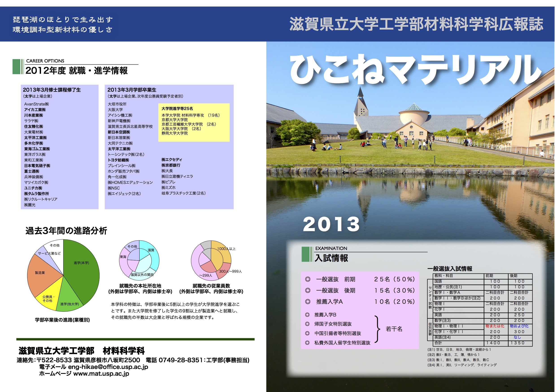This screenshot has width=555, height=392.
Task: Click the heading 2013年3月学部卒業生
Action: (132, 90)
